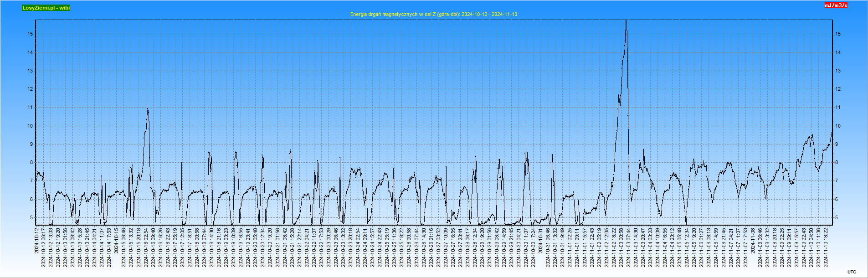Click the red mJ/m3/s unit badge

(836, 5)
